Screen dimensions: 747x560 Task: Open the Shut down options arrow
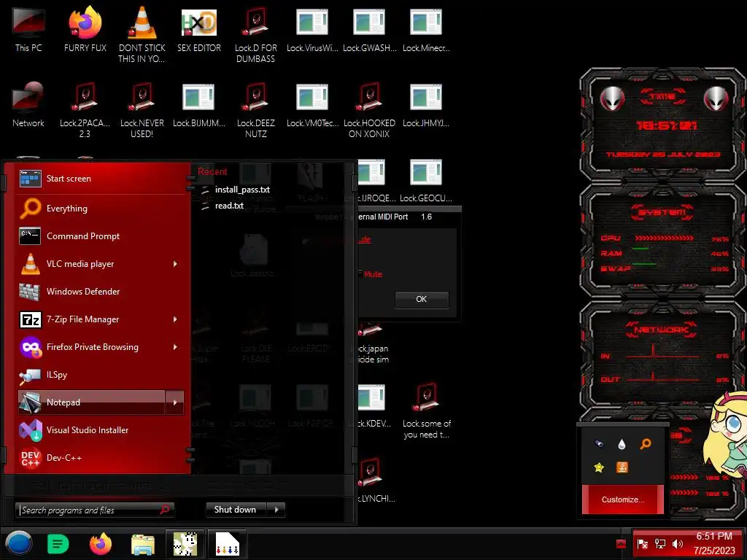276,510
